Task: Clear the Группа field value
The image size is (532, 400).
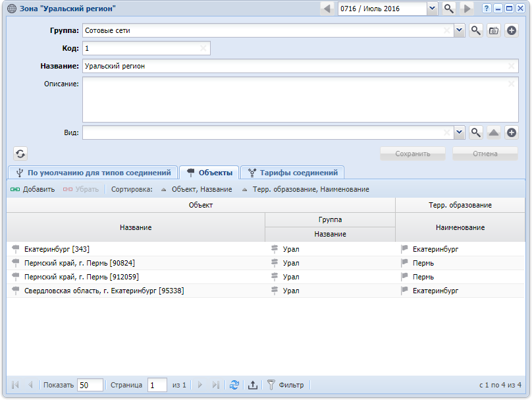Action: point(447,30)
